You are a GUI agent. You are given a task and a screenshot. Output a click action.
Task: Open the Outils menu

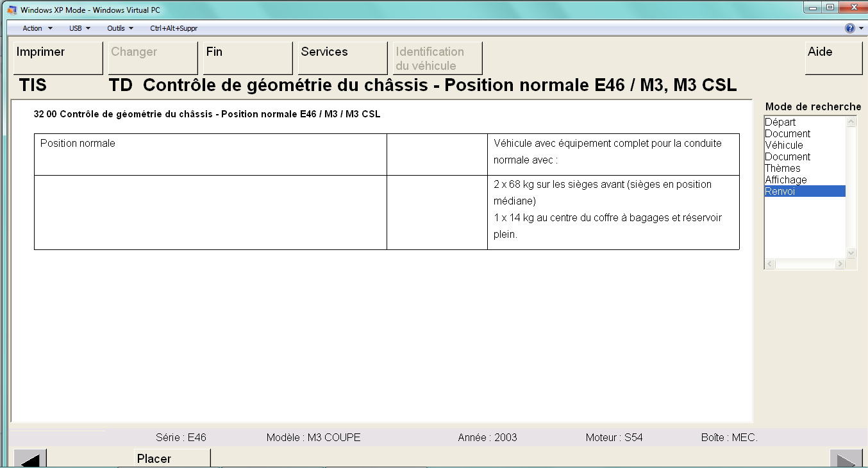pyautogui.click(x=121, y=28)
